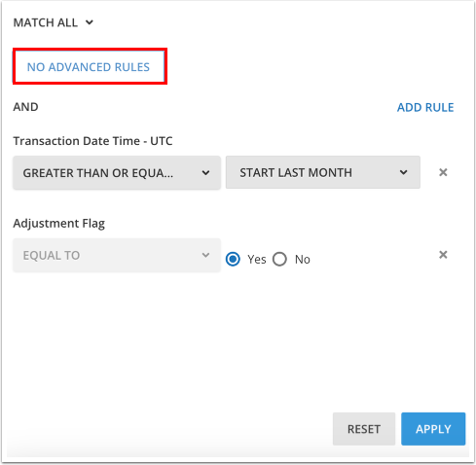The height and width of the screenshot is (465, 476).
Task: Remove the Transaction Date Time rule
Action: [443, 172]
